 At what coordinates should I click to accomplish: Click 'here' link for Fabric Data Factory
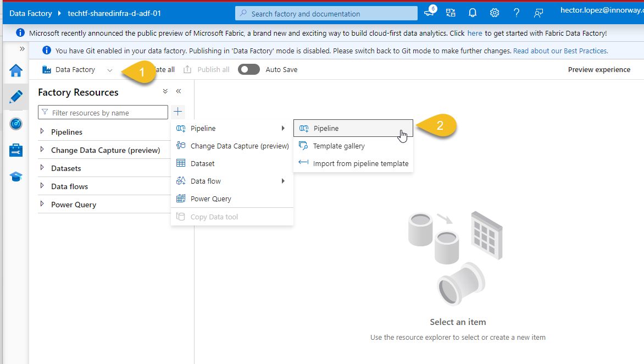474,34
